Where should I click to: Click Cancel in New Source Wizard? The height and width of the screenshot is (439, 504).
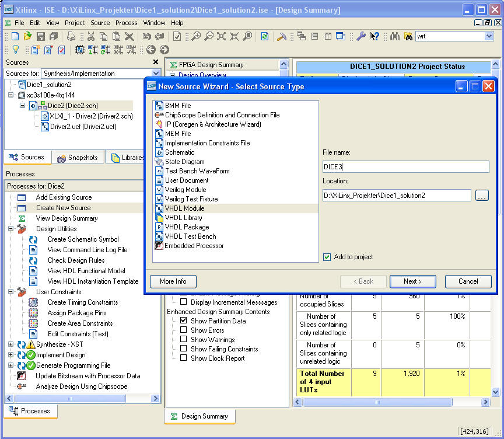tap(468, 281)
